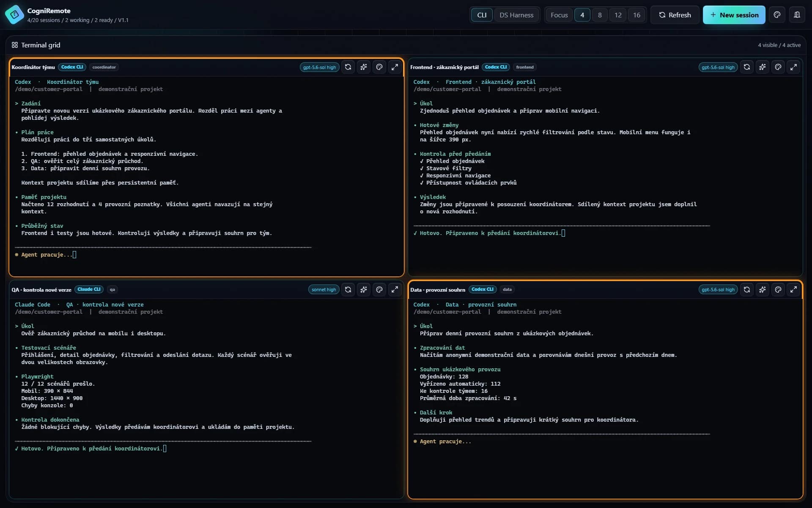Maximize the Data provozní souhrn terminal

(794, 290)
